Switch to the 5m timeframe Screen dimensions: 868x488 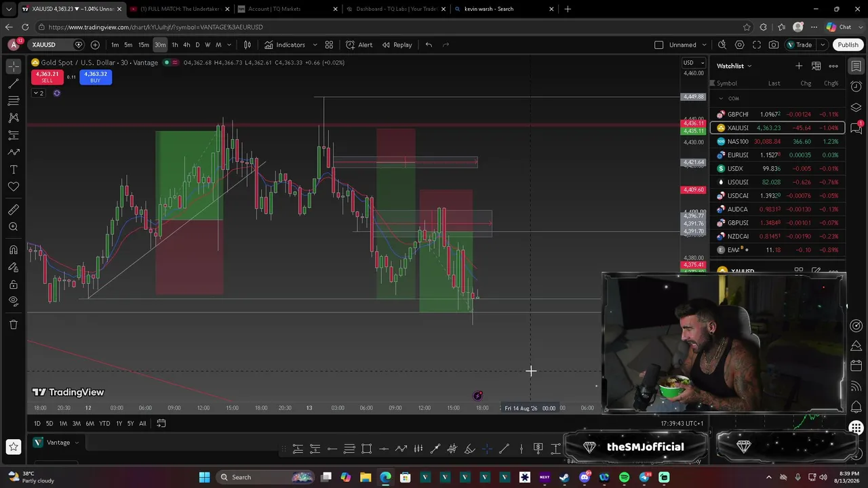(x=128, y=45)
